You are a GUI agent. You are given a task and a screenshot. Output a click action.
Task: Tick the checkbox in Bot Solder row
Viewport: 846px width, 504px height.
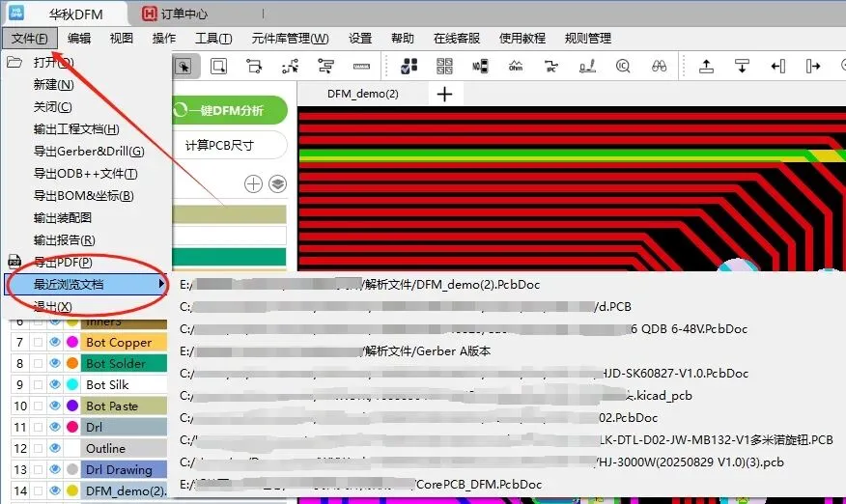[x=38, y=363]
